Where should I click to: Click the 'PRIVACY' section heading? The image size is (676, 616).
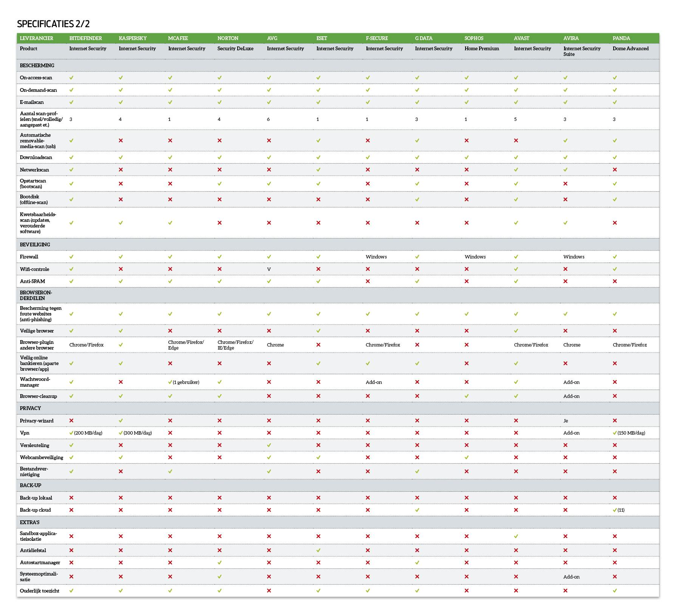point(30,408)
